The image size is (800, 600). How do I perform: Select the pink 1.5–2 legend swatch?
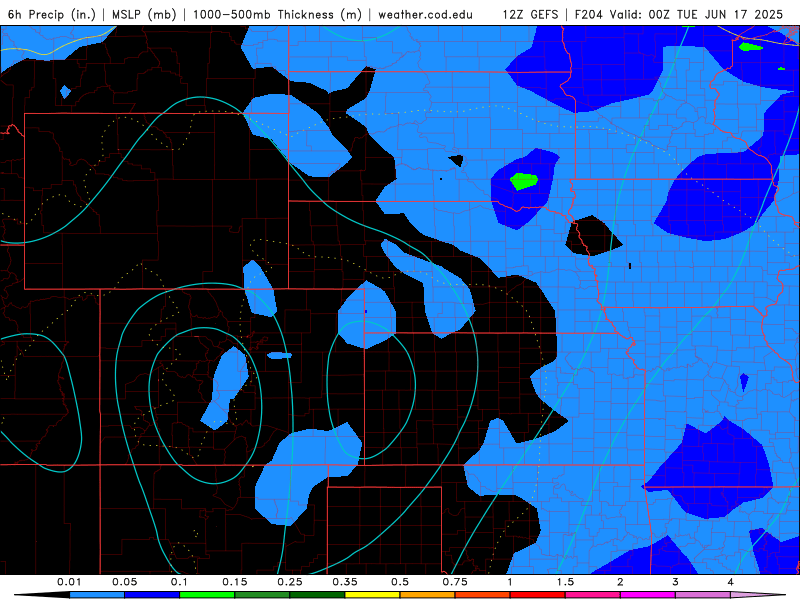[593, 595]
